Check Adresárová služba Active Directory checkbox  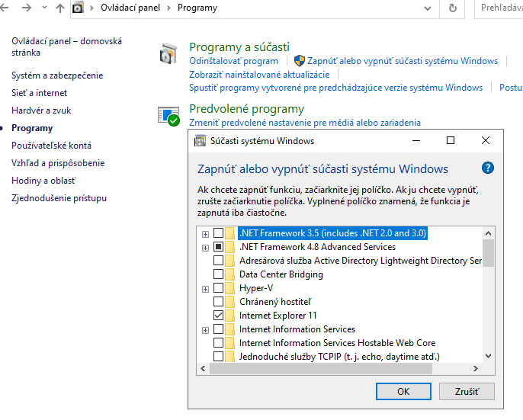point(219,260)
